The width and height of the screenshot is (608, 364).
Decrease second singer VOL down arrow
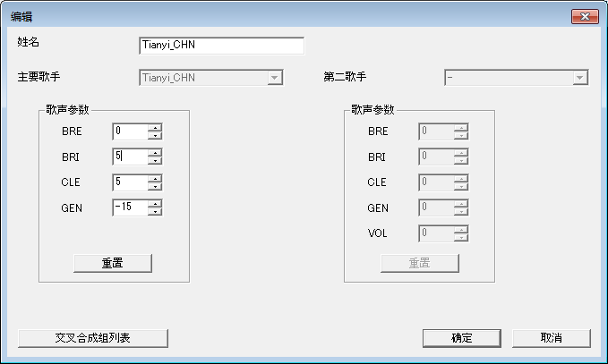click(461, 237)
